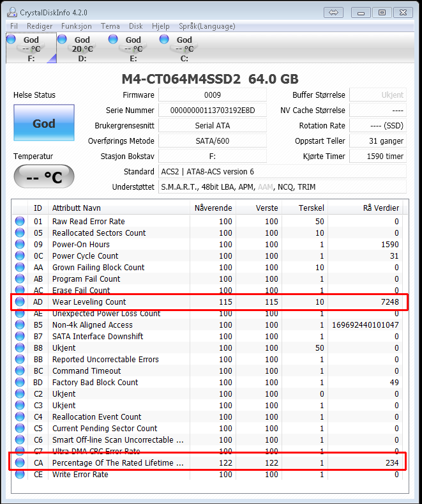Click the Attributt Navn column header
Screen dimensions: 422x504
click(x=119, y=208)
